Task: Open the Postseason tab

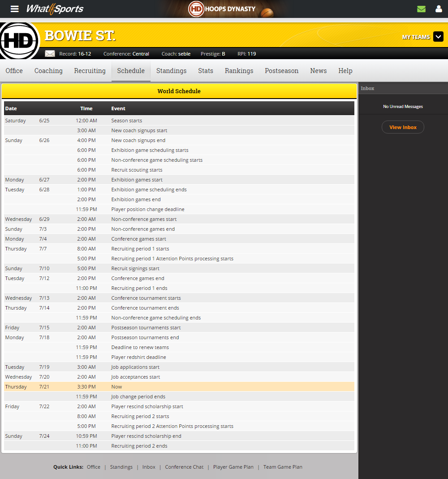Action: [281, 71]
